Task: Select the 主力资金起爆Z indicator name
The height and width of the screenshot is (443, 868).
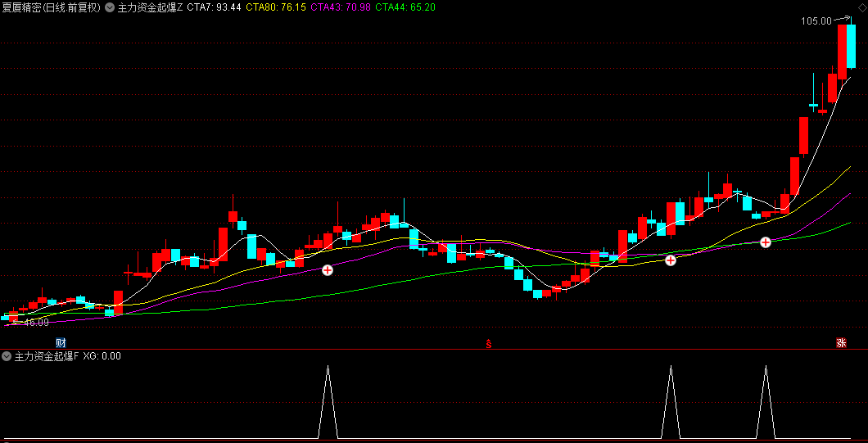Action: click(150, 7)
